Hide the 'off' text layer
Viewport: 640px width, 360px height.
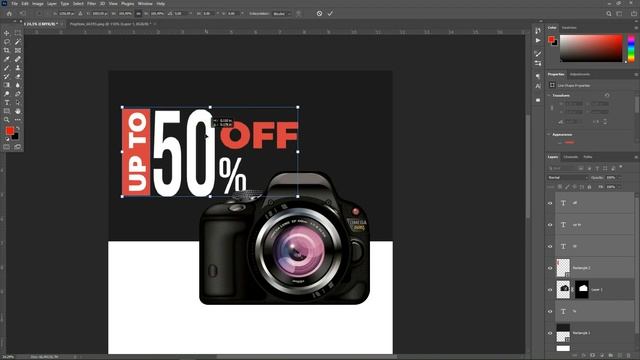point(550,203)
